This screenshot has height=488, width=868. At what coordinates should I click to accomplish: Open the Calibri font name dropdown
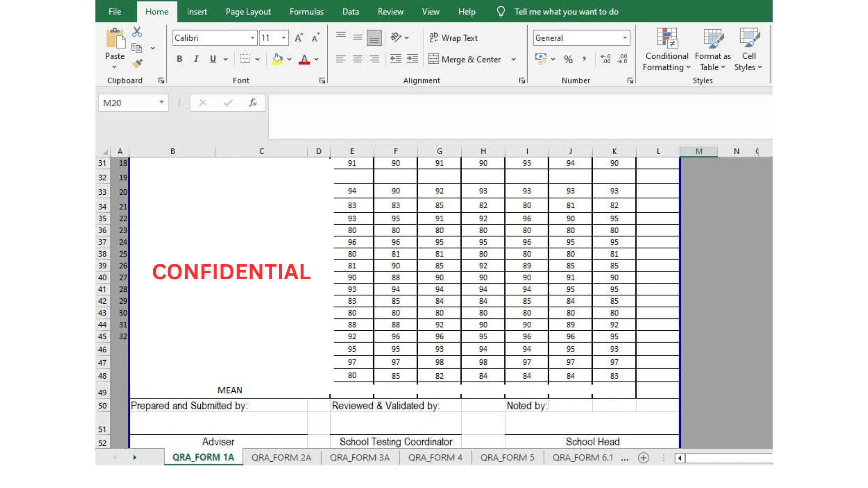coord(252,38)
